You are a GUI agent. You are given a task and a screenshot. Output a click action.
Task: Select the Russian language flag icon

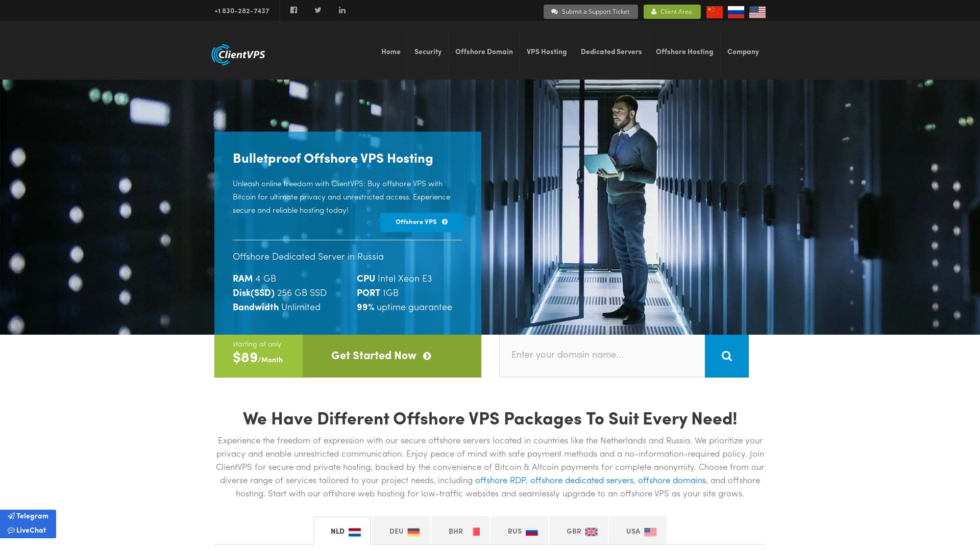coord(736,11)
